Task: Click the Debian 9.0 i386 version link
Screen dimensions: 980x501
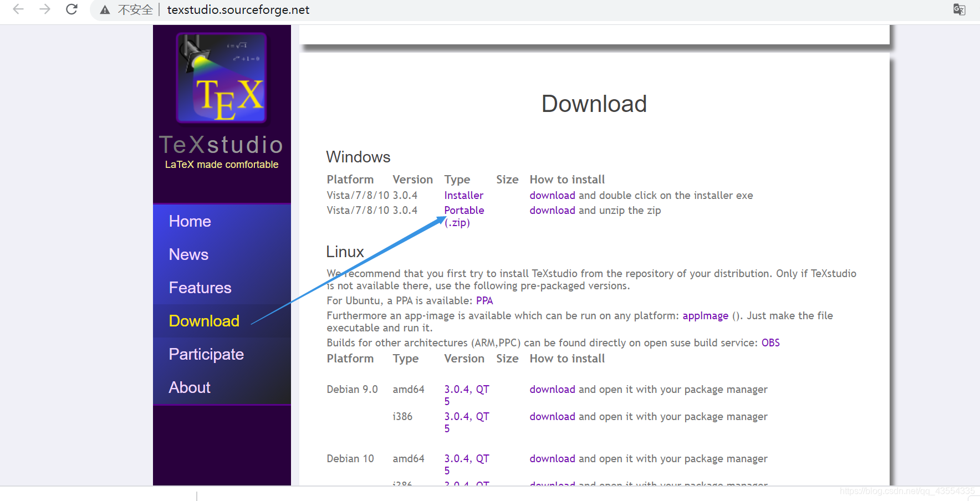Action: pyautogui.click(x=466, y=422)
